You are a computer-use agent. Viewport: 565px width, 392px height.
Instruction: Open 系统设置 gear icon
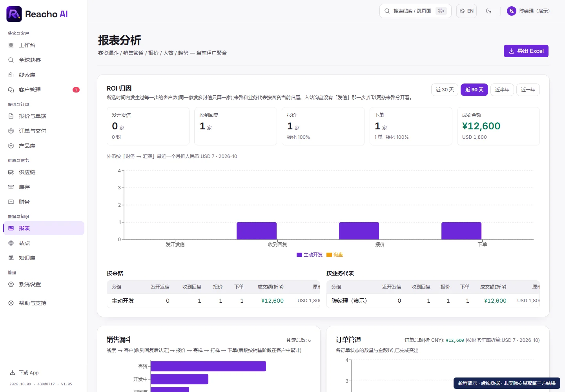(11, 284)
